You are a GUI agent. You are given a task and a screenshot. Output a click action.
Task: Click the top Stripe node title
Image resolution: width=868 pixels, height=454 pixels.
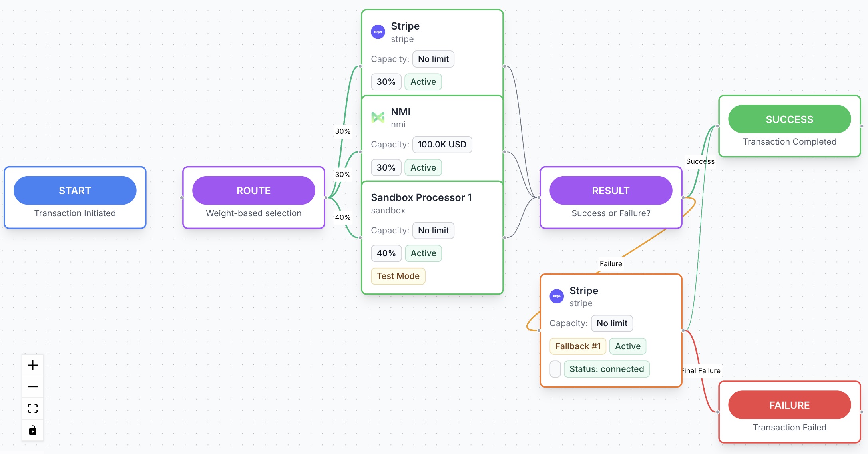tap(405, 26)
